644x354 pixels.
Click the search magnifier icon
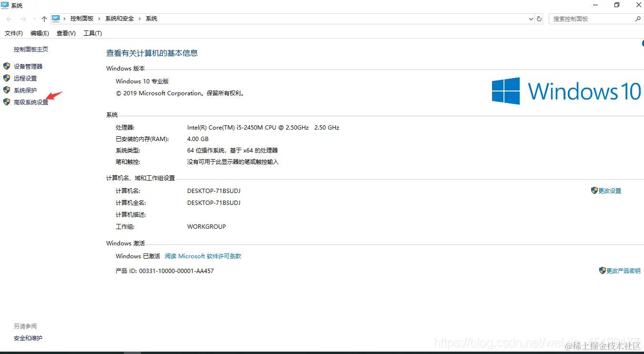638,19
